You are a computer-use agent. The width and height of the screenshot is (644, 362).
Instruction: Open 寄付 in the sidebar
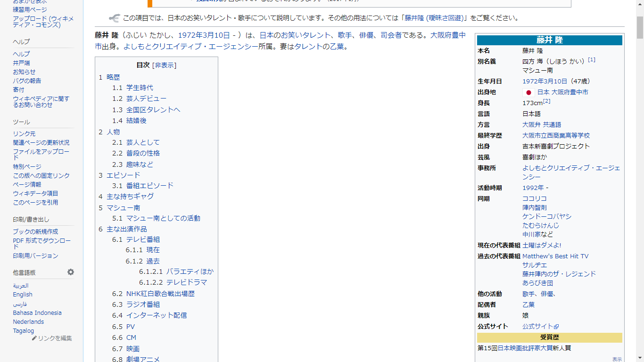[18, 90]
